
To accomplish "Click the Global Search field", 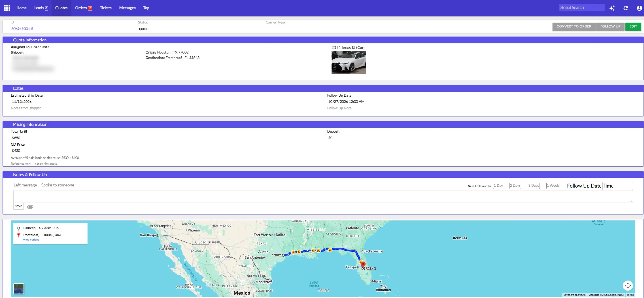I will [x=582, y=8].
